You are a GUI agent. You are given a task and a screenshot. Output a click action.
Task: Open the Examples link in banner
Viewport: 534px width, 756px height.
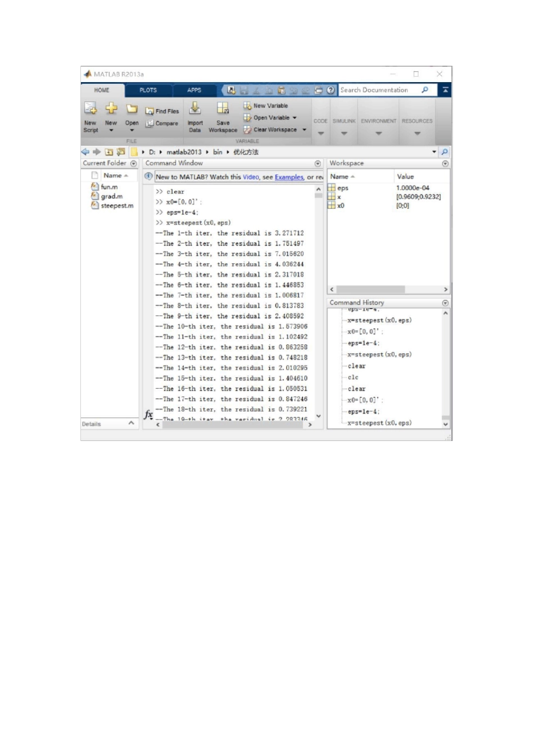tap(289, 177)
